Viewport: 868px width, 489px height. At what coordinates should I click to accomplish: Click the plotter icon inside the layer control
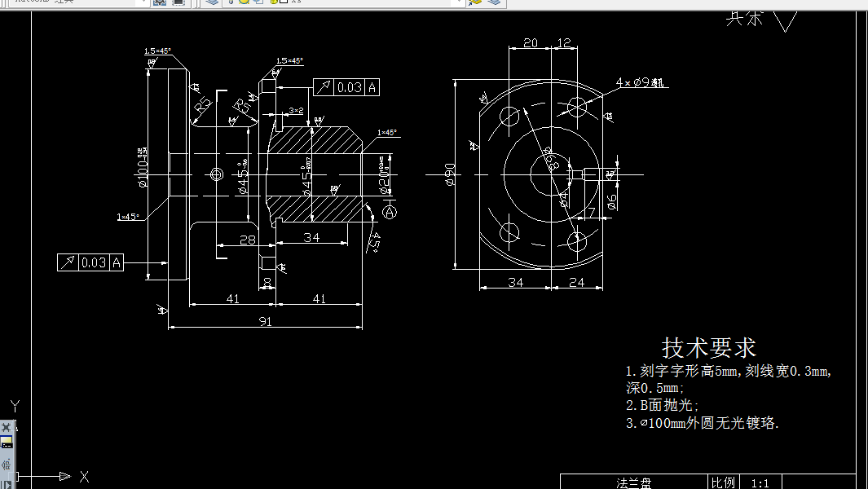258,3
